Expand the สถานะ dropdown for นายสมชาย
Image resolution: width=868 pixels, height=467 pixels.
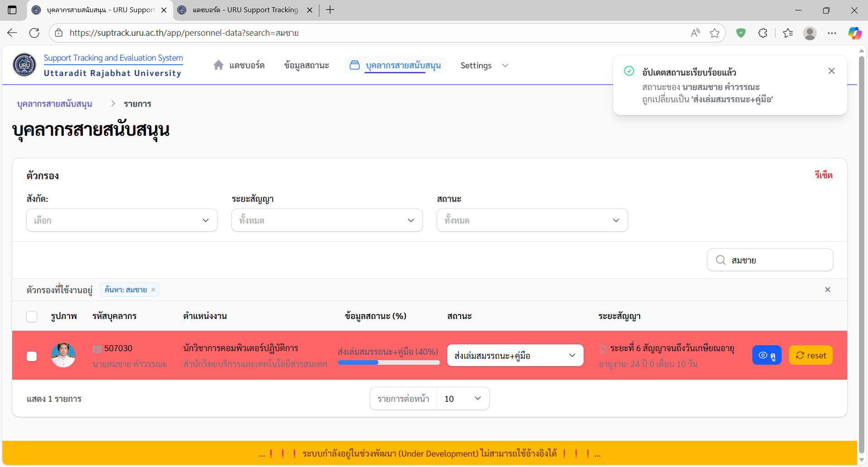514,355
